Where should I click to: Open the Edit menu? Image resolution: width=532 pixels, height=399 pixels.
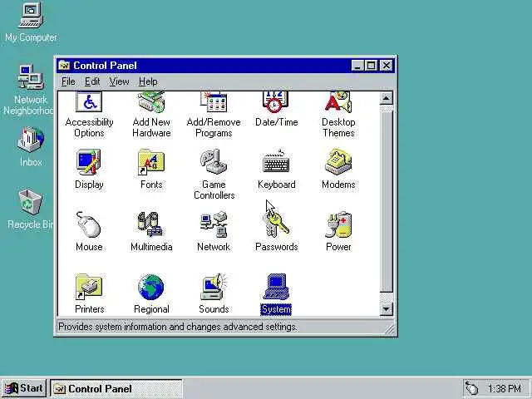[x=92, y=81]
